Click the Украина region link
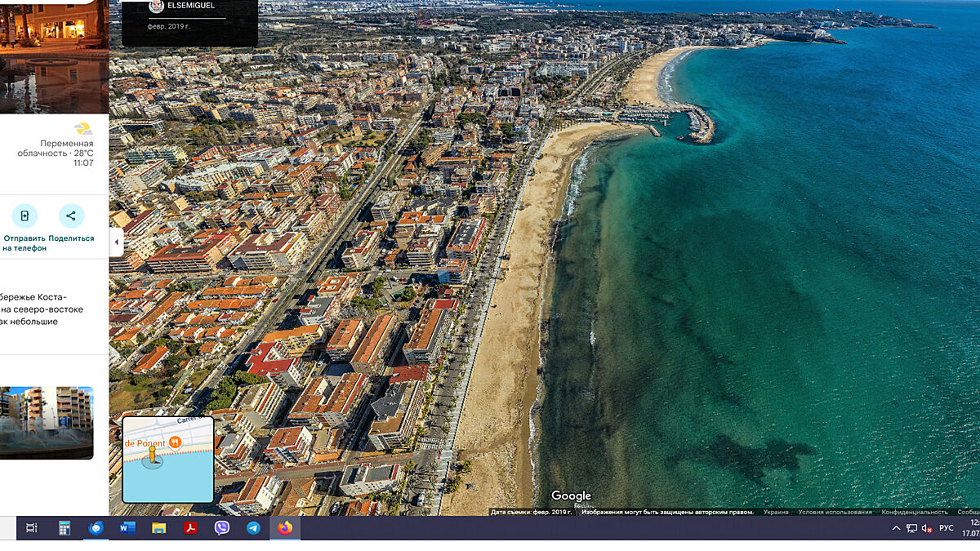The width and height of the screenshot is (980, 551). click(776, 512)
